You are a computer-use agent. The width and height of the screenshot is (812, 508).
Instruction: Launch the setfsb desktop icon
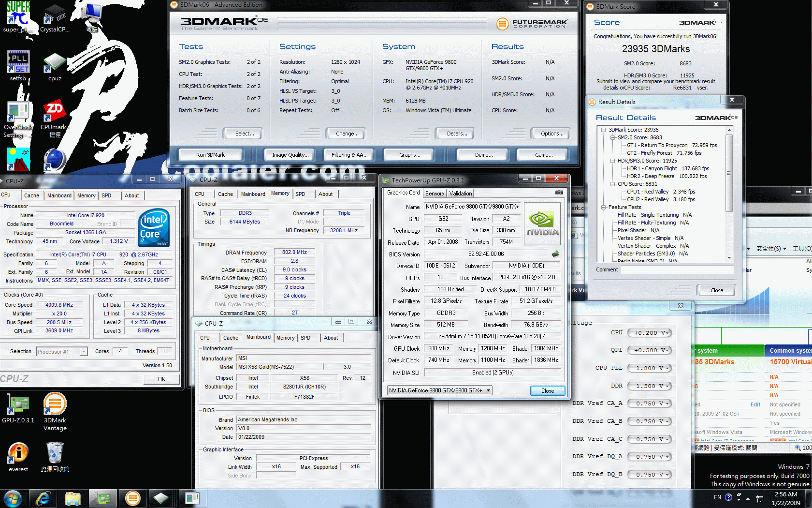click(18, 65)
